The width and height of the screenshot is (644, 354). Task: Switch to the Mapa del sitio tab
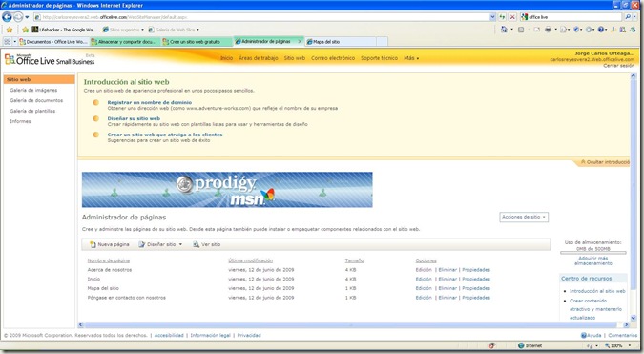(341, 41)
